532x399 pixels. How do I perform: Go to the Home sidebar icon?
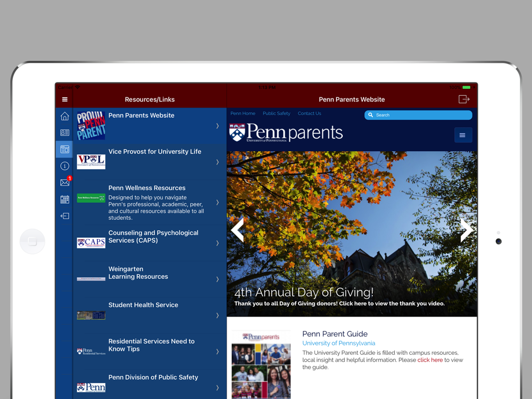(65, 116)
